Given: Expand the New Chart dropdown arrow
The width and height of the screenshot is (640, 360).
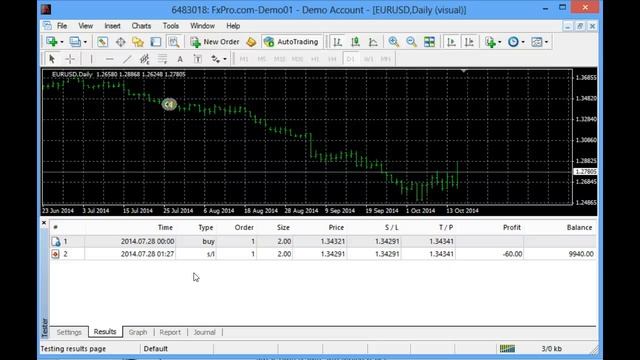Looking at the screenshot, I should click(x=62, y=42).
